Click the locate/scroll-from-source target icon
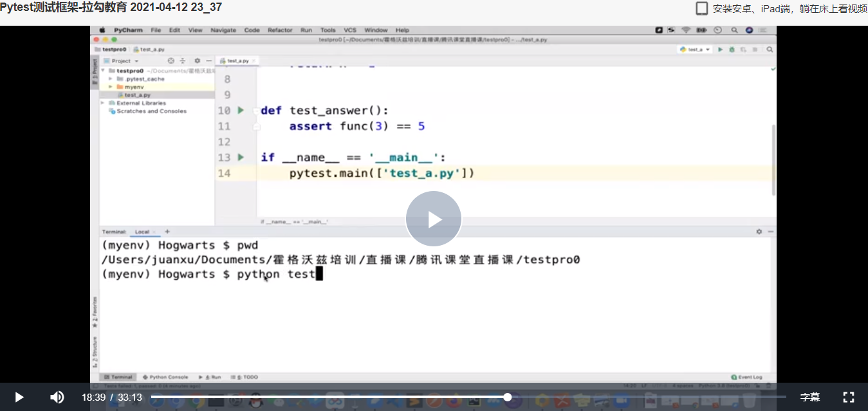Image resolution: width=868 pixels, height=411 pixels. tap(171, 61)
